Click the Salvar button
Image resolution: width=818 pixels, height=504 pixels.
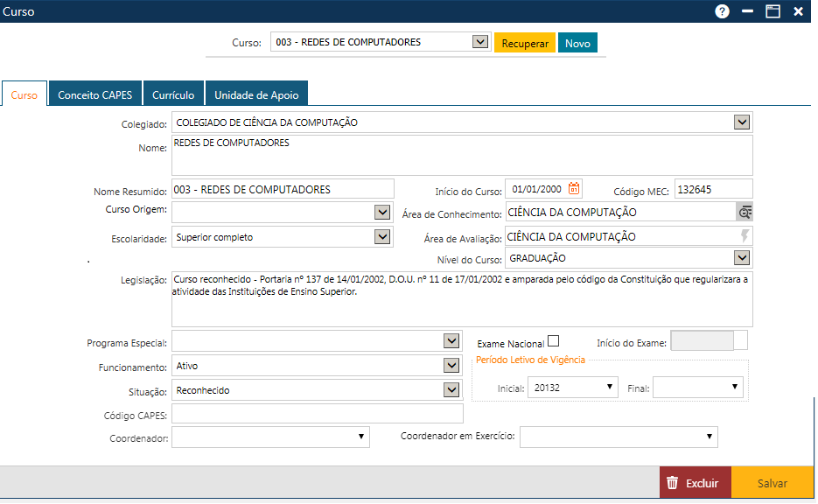point(773,483)
